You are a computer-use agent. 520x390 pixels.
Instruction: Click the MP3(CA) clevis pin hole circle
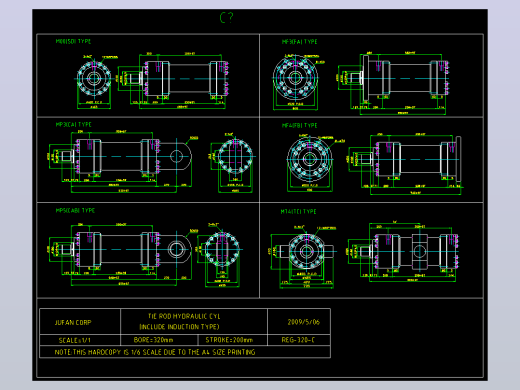(176, 156)
